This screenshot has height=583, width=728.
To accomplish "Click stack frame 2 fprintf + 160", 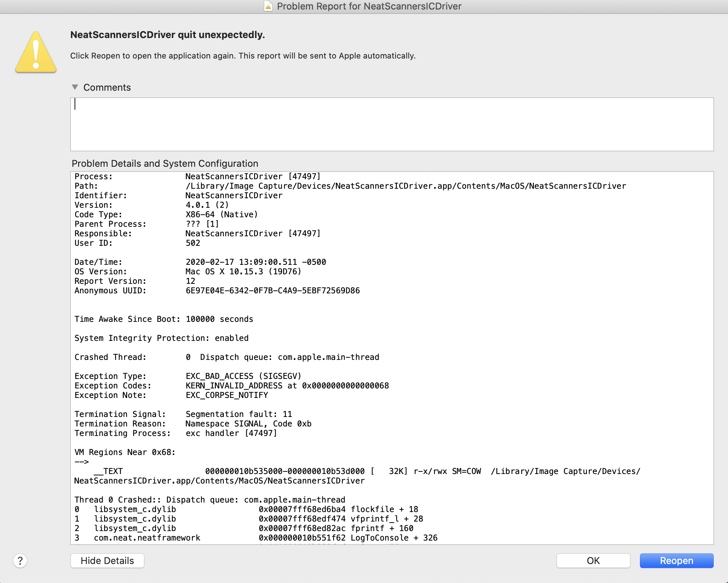I will [x=244, y=528].
